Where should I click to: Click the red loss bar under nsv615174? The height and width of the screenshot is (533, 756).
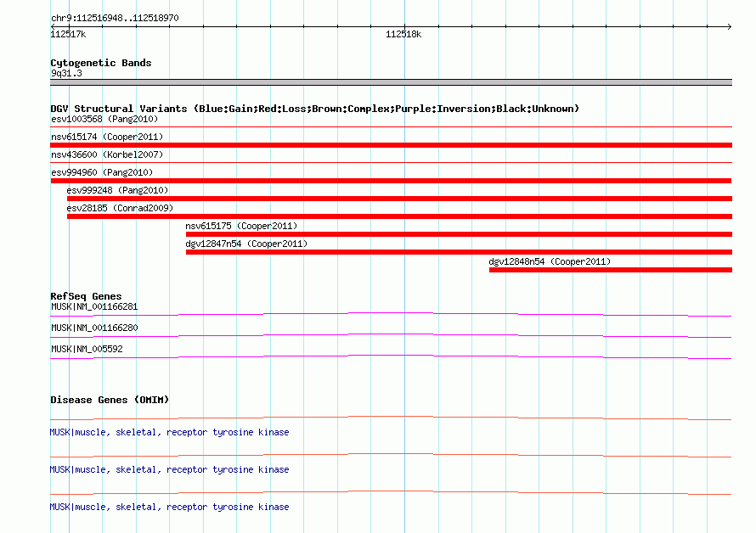pyautogui.click(x=391, y=145)
